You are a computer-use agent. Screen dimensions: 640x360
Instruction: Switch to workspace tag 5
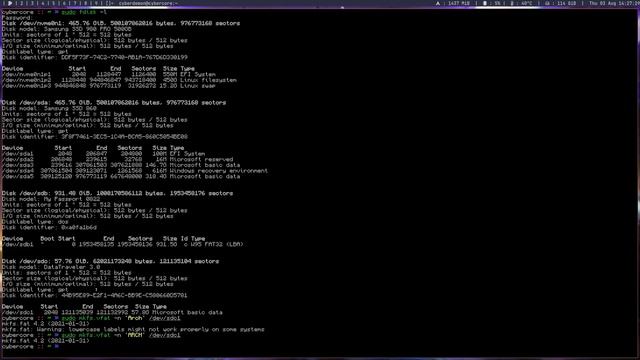[x=53, y=3]
